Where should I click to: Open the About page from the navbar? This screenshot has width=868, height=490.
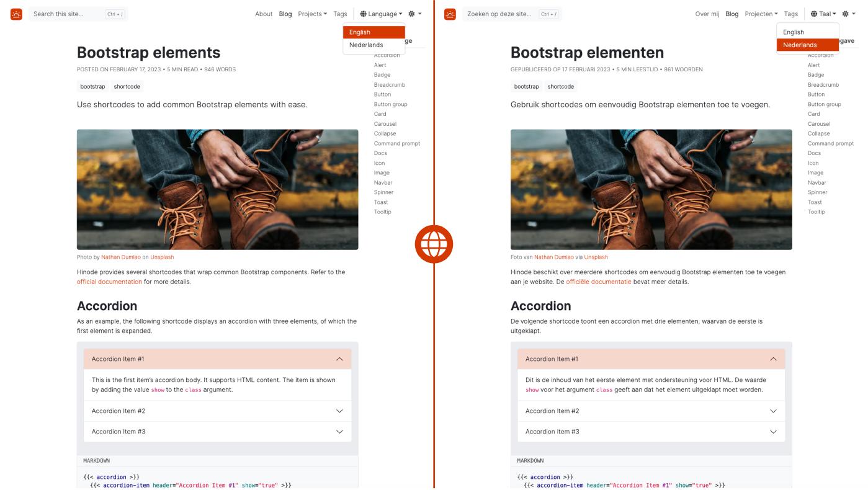264,14
